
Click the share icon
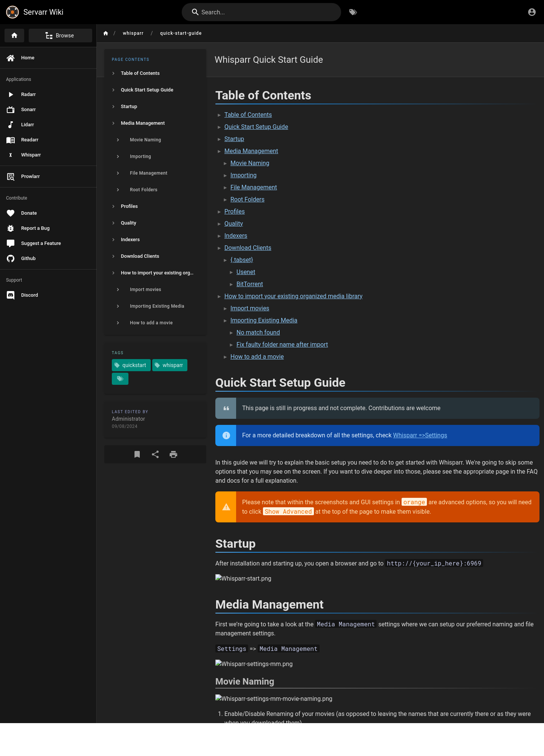point(155,454)
